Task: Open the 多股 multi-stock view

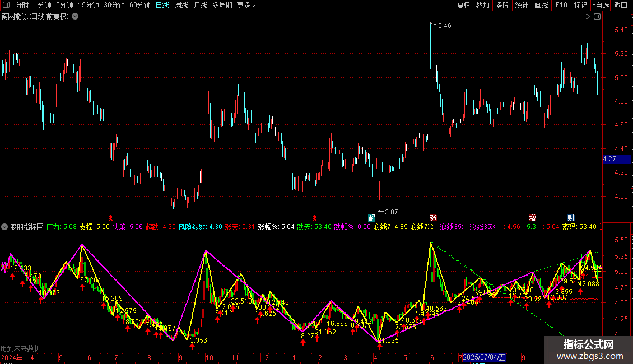Action: 502,5
